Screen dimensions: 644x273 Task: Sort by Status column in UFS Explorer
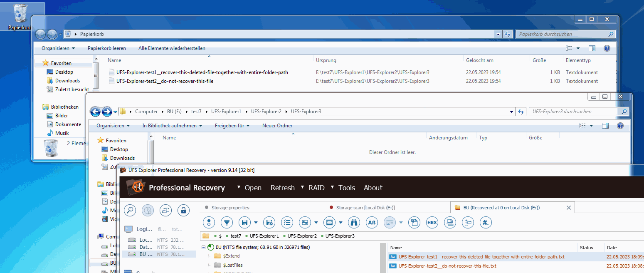tap(586, 248)
